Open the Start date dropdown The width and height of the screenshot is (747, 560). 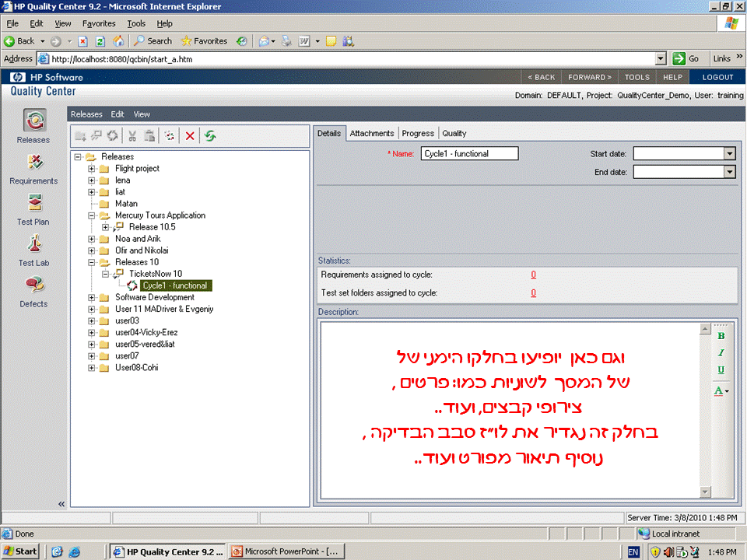click(x=729, y=154)
